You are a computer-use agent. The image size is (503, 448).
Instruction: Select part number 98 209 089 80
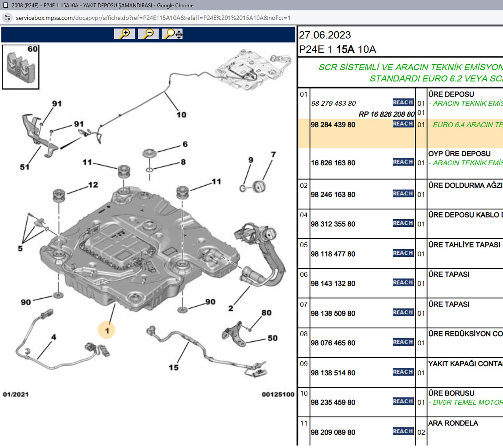[x=333, y=433]
